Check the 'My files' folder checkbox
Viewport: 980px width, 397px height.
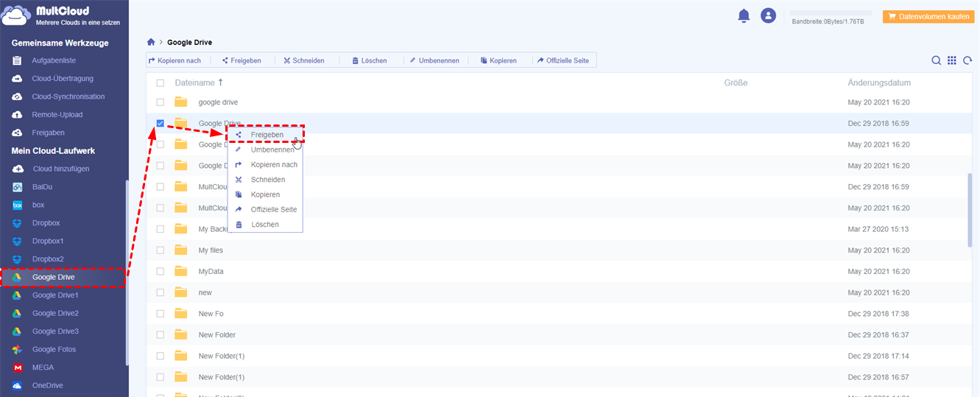point(161,250)
